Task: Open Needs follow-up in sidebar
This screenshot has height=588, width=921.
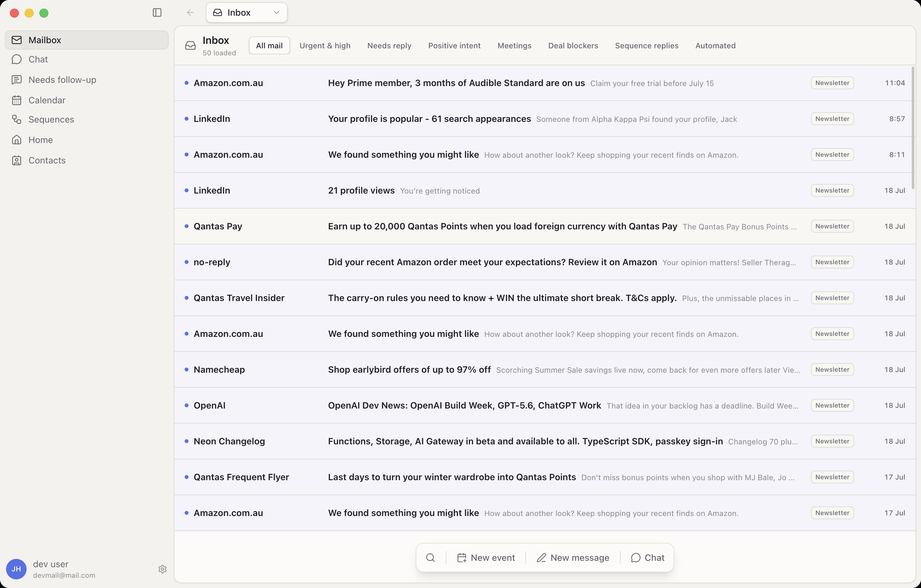Action: [x=86, y=80]
